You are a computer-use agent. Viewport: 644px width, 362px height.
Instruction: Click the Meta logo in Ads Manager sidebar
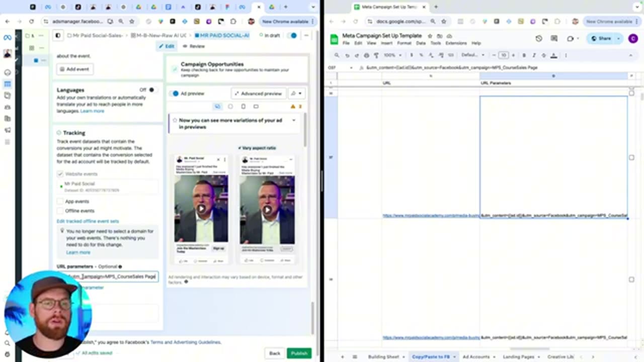(x=7, y=38)
